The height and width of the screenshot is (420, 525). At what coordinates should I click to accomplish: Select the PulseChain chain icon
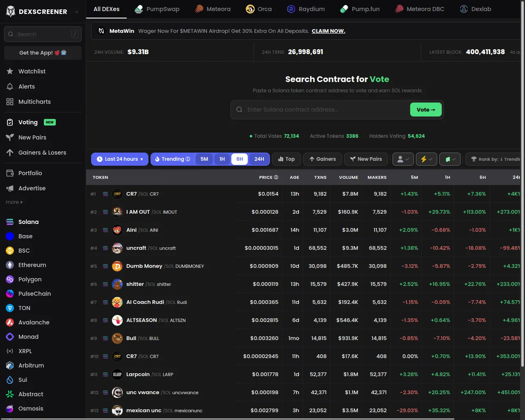[x=10, y=294]
